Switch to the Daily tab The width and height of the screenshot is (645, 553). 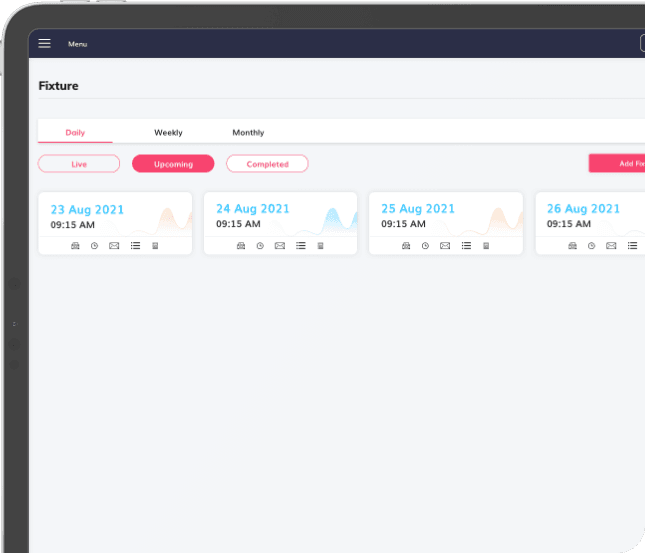click(75, 133)
